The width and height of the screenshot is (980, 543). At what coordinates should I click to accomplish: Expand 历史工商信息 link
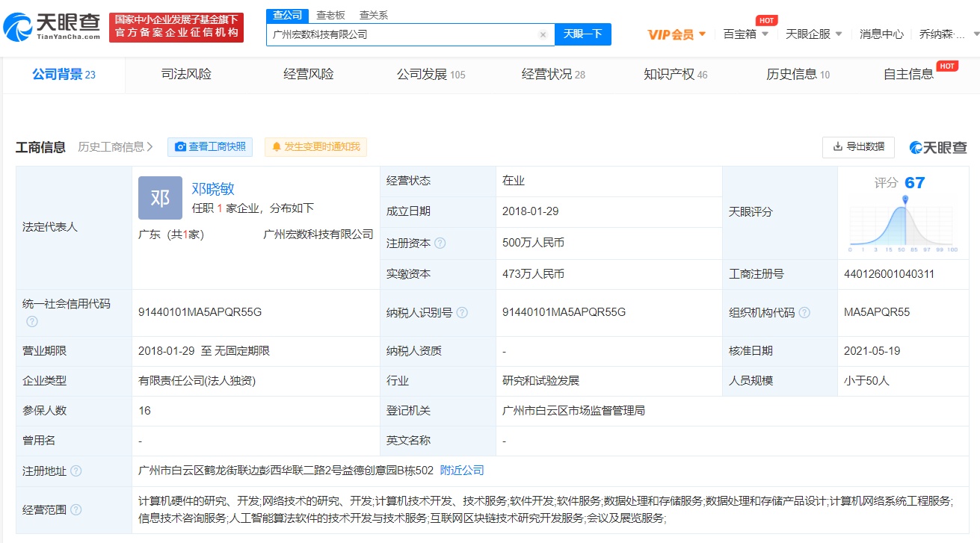tap(115, 147)
